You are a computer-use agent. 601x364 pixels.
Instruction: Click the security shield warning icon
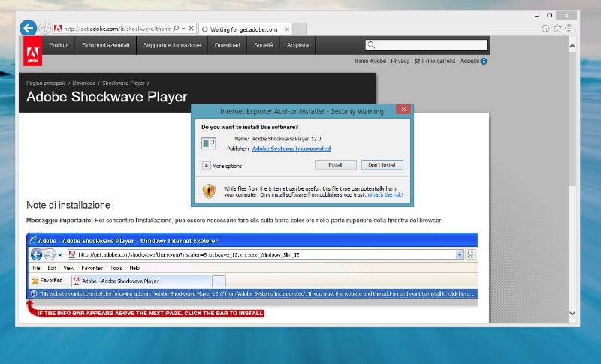(x=210, y=191)
